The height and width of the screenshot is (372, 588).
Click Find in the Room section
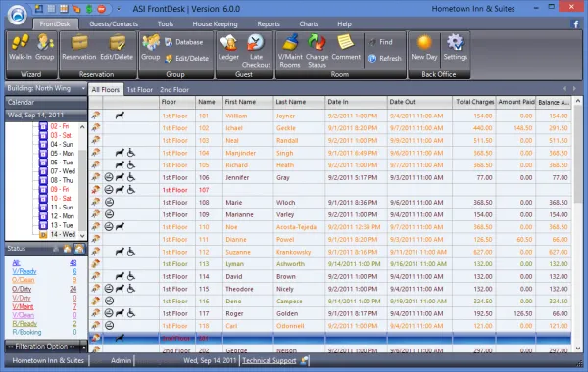point(380,42)
